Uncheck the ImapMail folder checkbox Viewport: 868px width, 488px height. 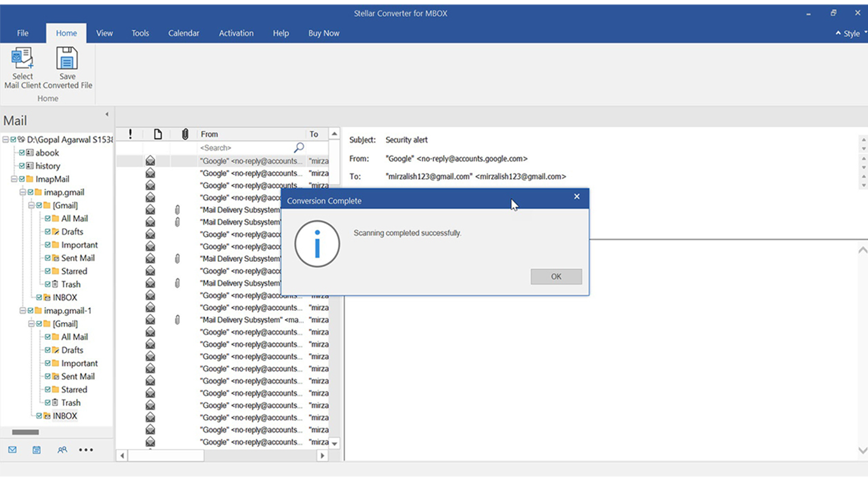click(22, 179)
